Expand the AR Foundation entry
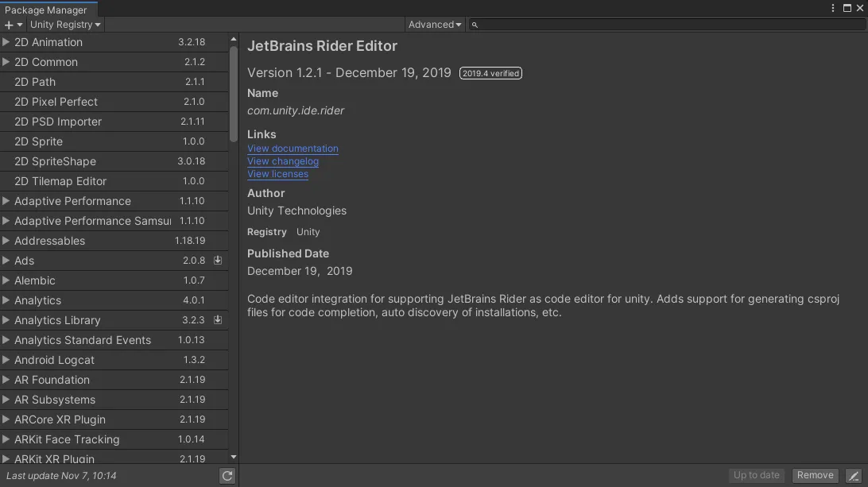 tap(7, 380)
